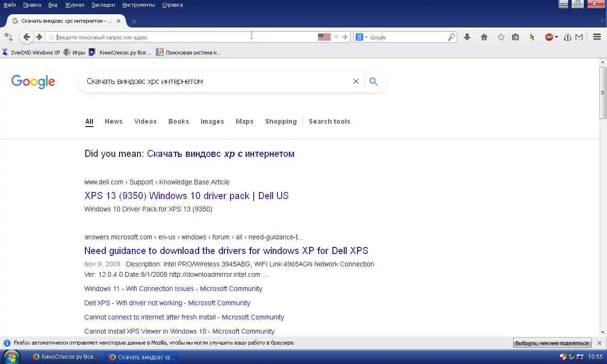Open Dell XPS - Wifi driver not working link
The width and height of the screenshot is (607, 364).
(167, 303)
